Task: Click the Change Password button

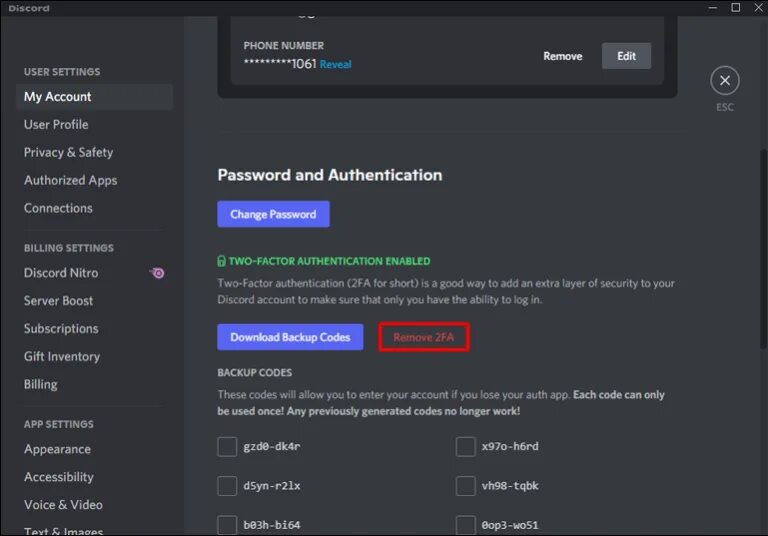Action: click(x=273, y=214)
